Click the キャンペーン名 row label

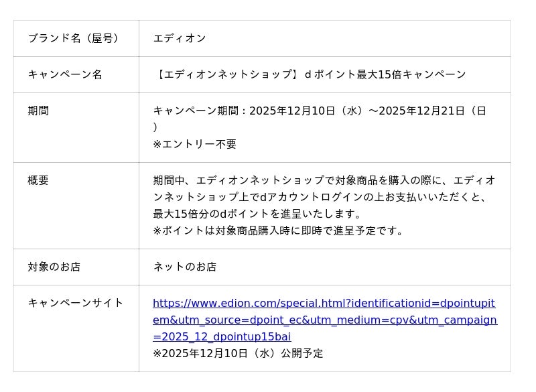[x=65, y=74]
